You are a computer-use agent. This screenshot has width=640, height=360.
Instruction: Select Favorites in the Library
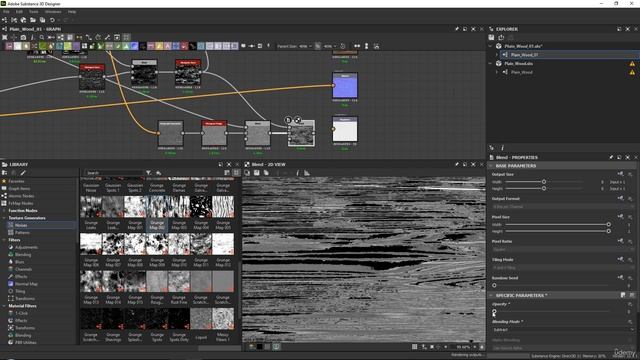(16, 181)
